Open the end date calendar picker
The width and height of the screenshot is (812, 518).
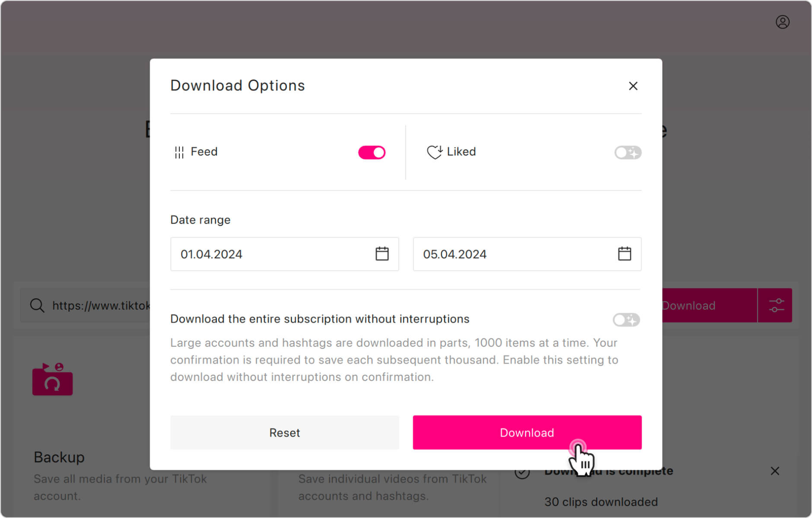click(x=624, y=254)
